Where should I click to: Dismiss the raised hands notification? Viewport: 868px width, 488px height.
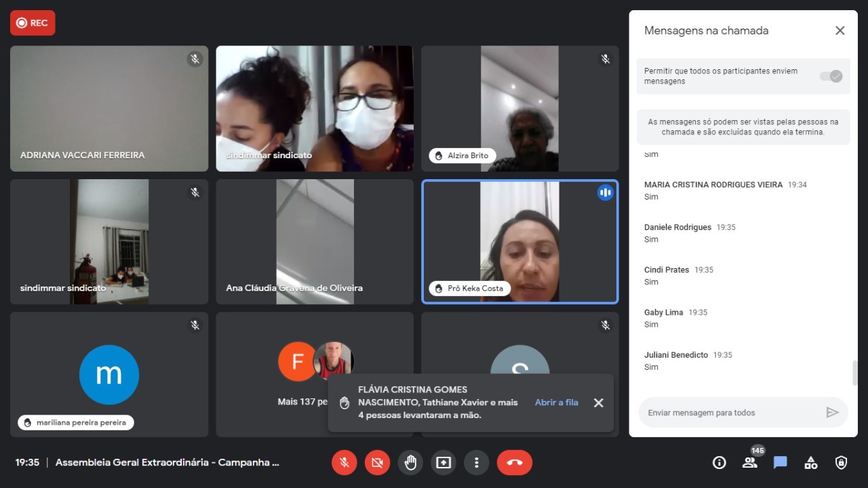click(x=598, y=402)
